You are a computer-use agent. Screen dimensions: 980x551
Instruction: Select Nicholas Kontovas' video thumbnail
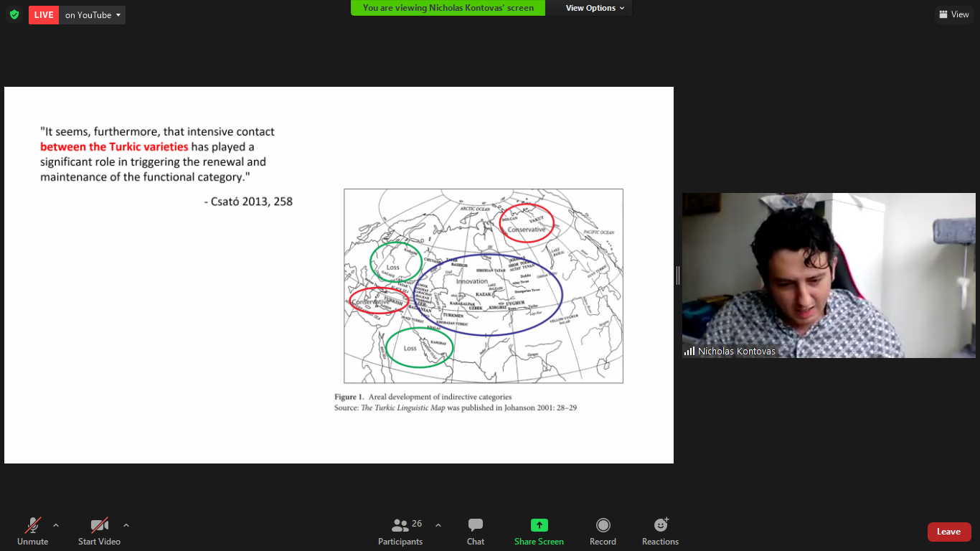[829, 275]
